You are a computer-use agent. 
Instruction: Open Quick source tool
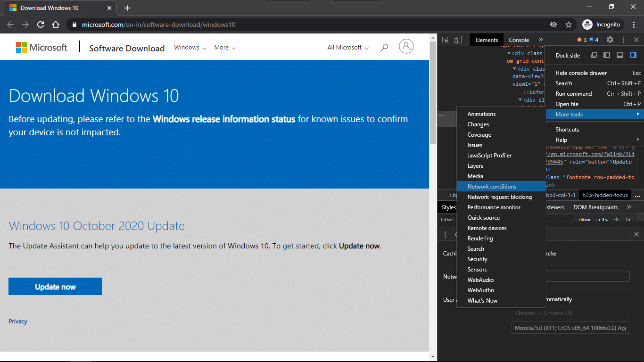(x=501, y=218)
